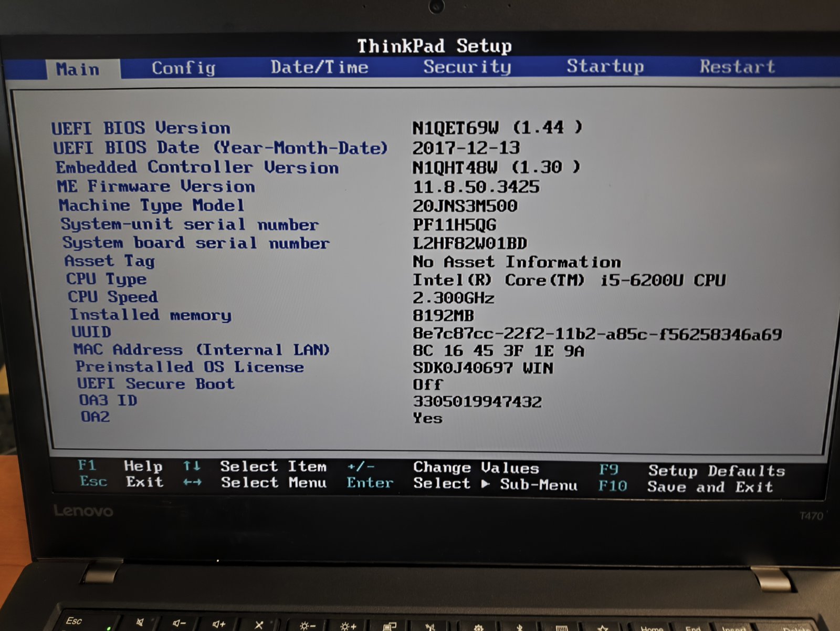Switch to the Date/Time tab
Screen dimensions: 840x631
tap(319, 67)
